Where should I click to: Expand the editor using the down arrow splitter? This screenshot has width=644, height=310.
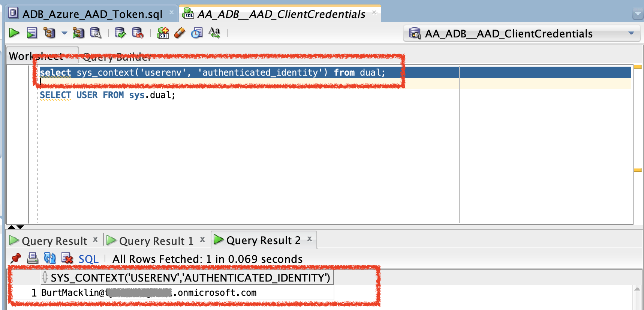point(20,227)
